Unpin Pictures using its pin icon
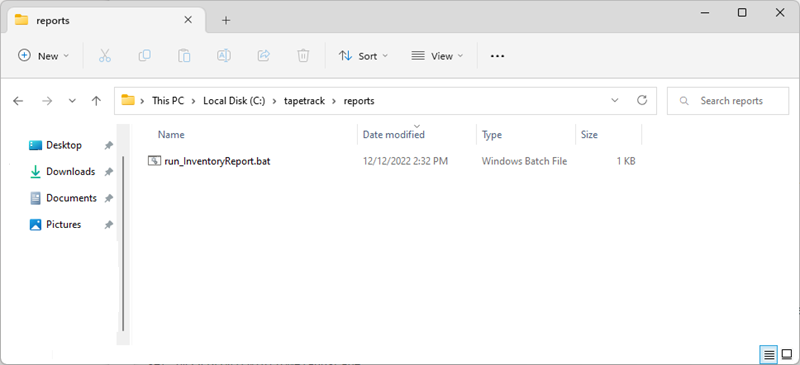This screenshot has width=800, height=365. click(108, 225)
